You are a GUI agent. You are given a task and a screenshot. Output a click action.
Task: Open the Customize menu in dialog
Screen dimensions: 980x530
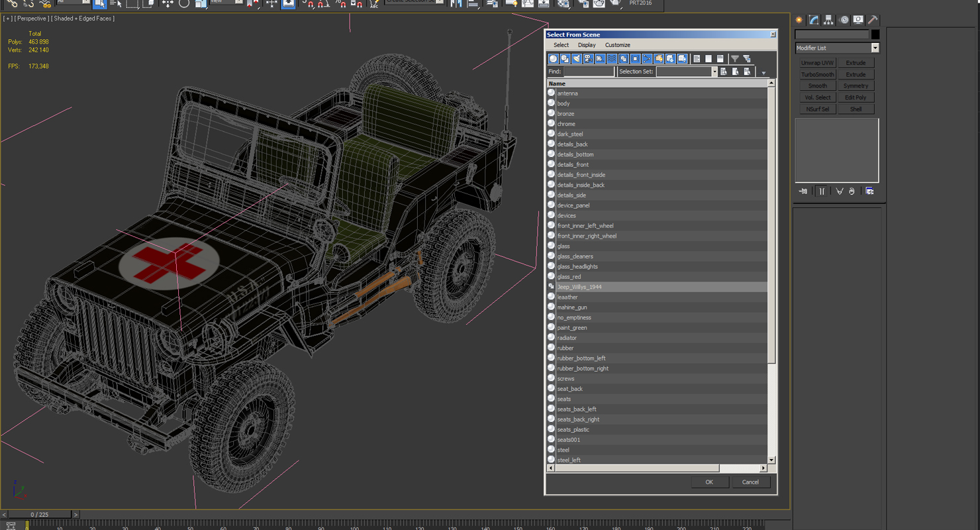point(618,45)
